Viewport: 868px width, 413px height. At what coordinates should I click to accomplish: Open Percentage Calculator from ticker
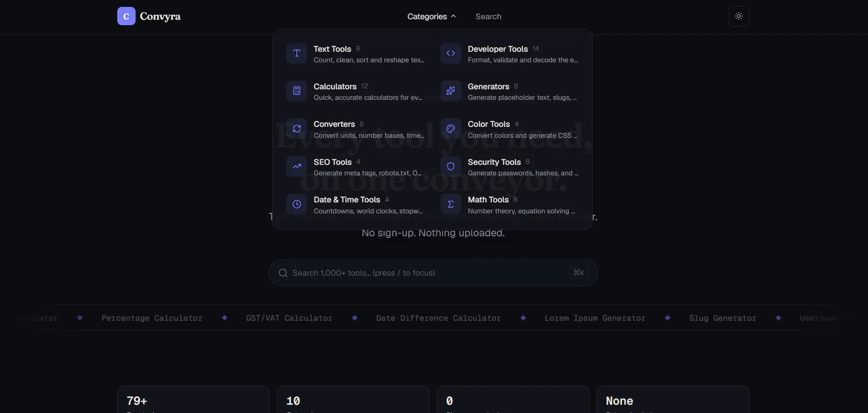point(152,318)
